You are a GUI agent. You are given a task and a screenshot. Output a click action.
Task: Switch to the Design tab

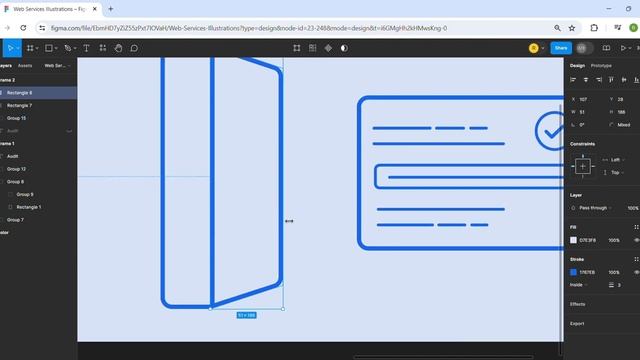[x=577, y=66]
